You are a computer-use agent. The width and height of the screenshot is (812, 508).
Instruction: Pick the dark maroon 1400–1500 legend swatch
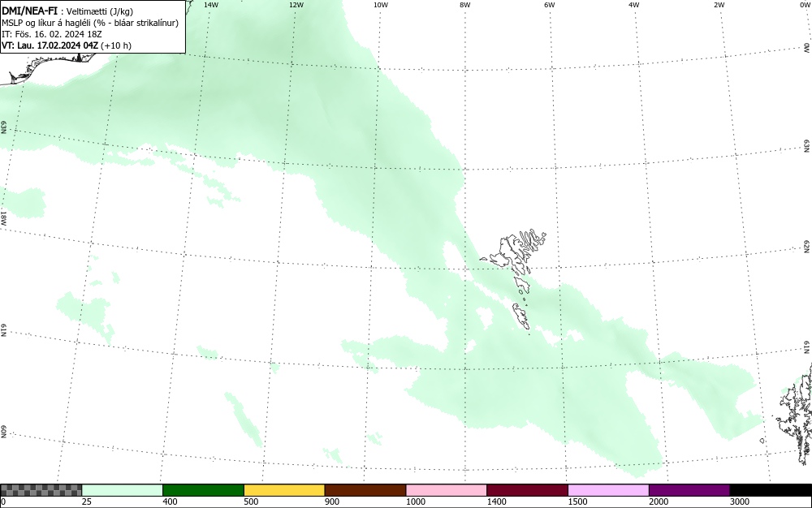(527, 490)
